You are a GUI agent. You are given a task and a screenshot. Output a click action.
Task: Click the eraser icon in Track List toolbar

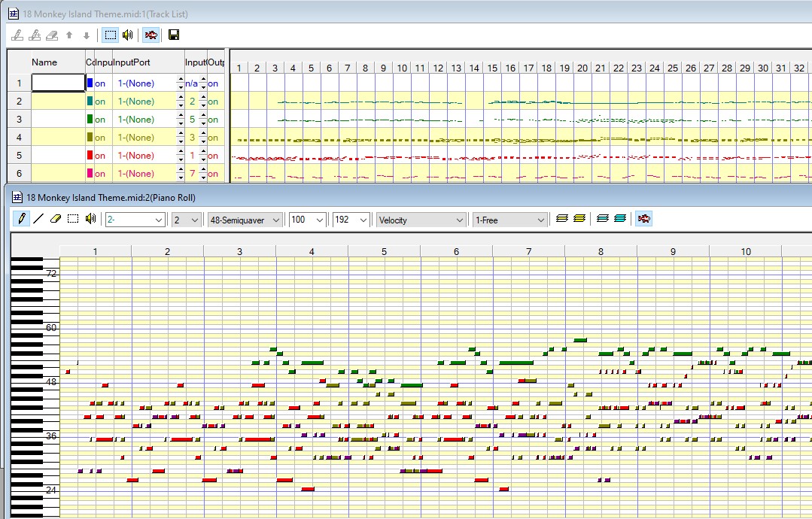coord(52,35)
